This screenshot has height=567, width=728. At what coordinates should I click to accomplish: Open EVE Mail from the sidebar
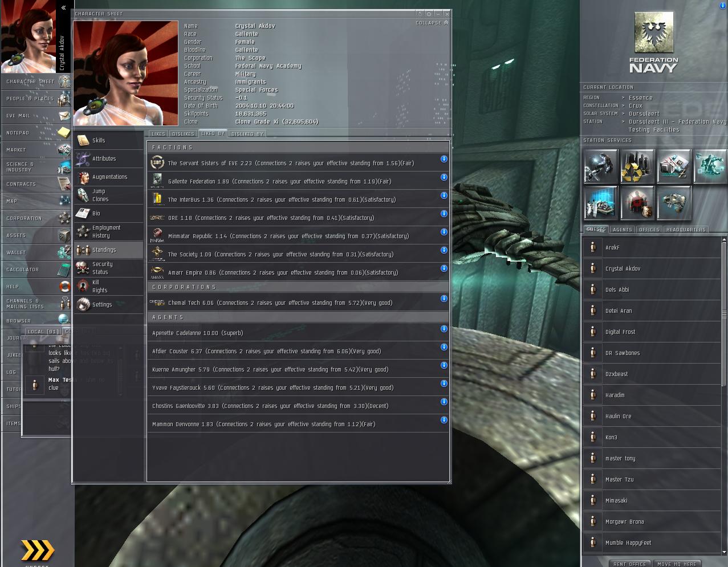click(36, 116)
